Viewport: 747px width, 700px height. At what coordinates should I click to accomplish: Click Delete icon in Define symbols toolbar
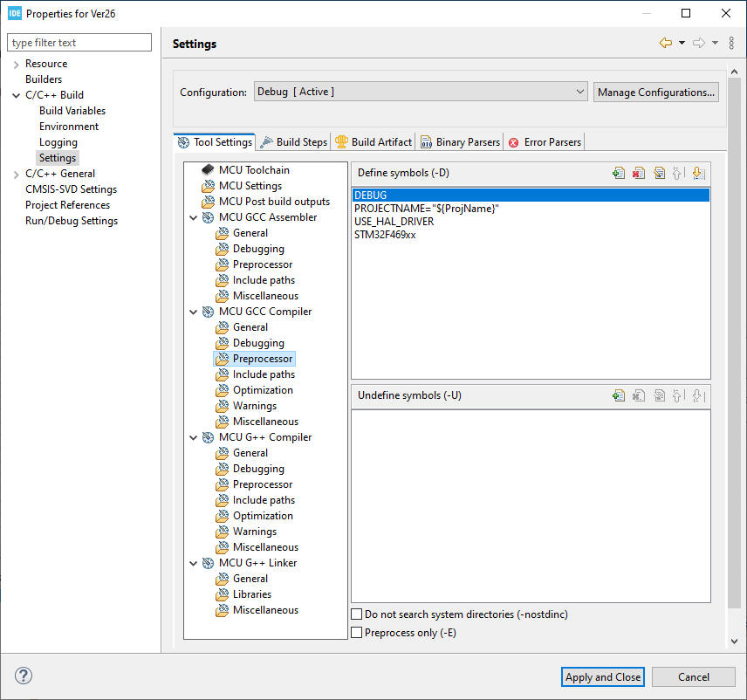pos(639,174)
